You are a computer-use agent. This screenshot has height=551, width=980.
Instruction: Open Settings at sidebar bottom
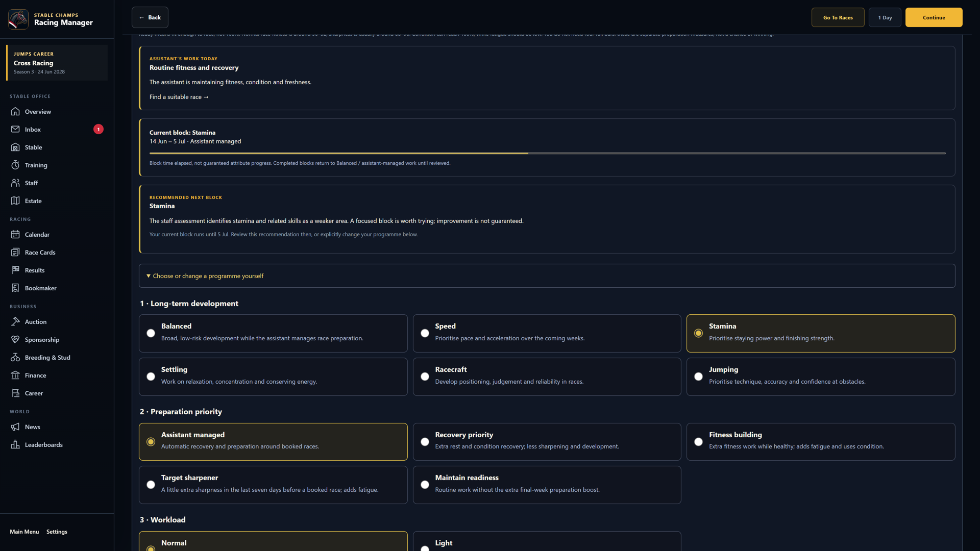(x=57, y=532)
